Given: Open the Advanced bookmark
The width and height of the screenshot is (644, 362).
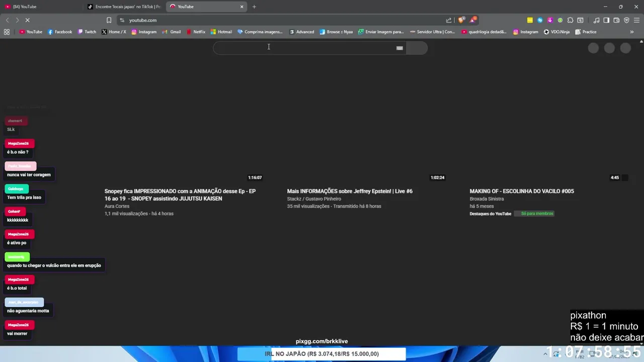Looking at the screenshot, I should point(302,32).
